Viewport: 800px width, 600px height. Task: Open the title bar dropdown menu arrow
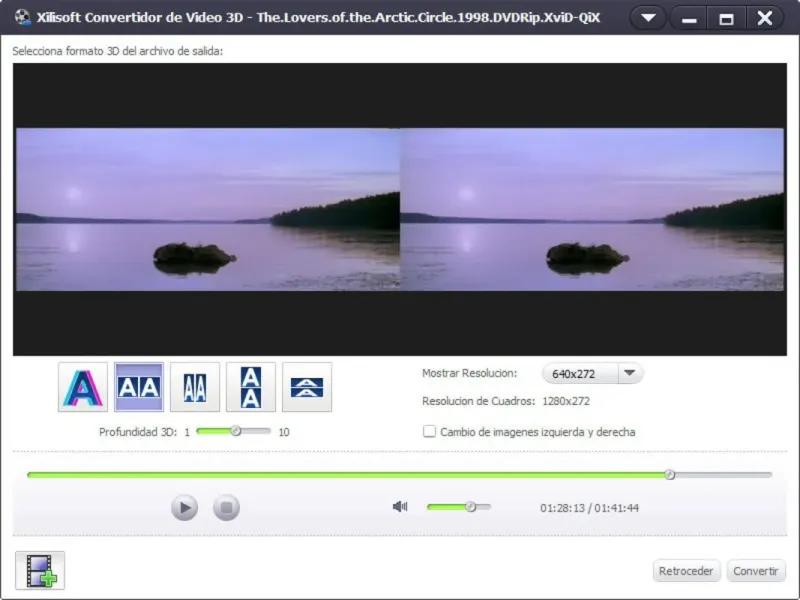click(x=648, y=18)
